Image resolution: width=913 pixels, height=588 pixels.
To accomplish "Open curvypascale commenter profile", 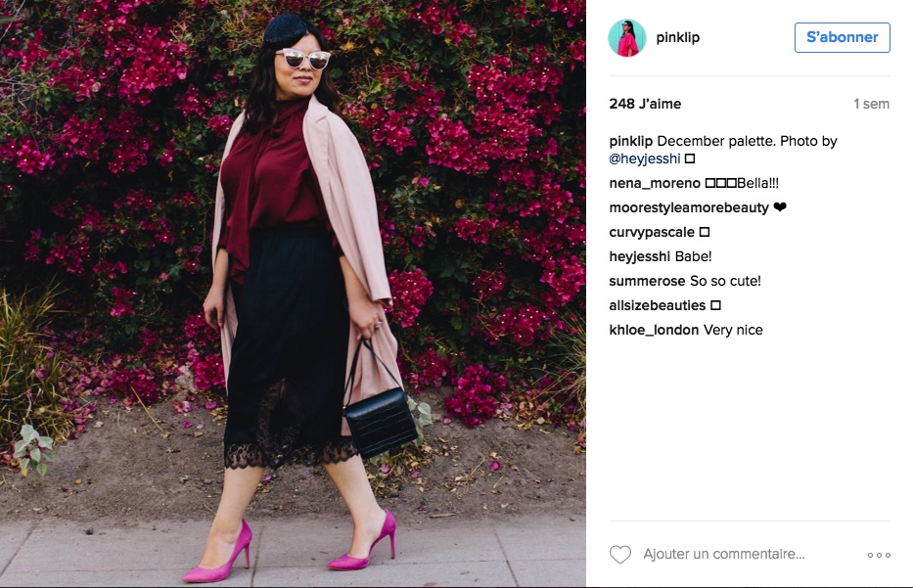I will pyautogui.click(x=652, y=232).
